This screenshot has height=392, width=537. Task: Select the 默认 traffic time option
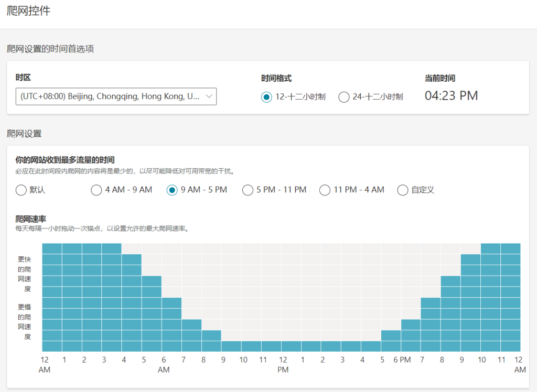pos(22,190)
